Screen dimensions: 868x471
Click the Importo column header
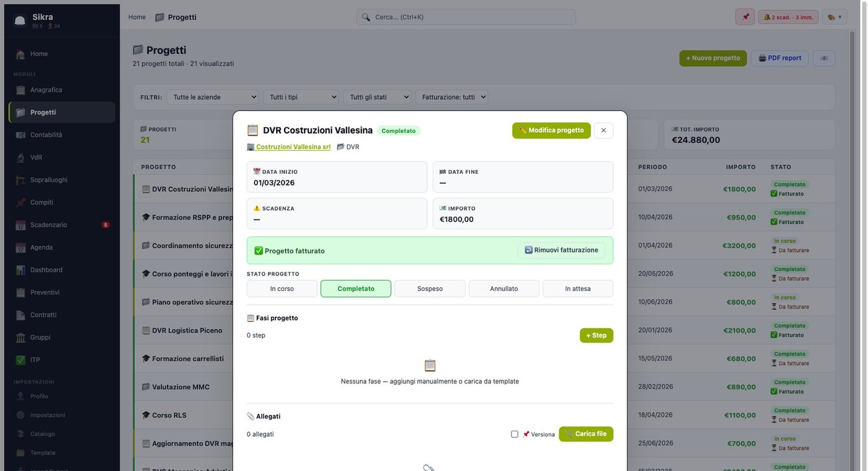pos(741,167)
